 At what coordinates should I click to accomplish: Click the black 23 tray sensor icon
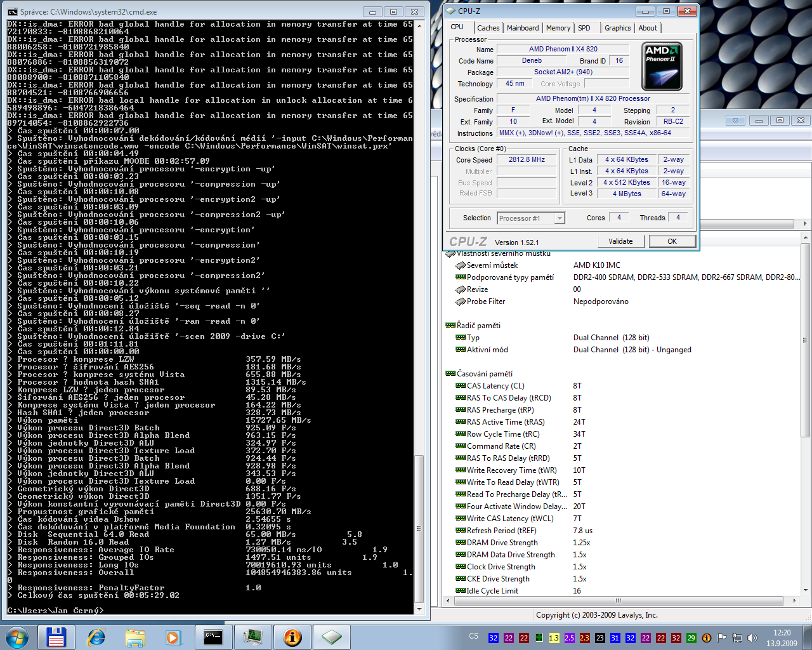[599, 638]
